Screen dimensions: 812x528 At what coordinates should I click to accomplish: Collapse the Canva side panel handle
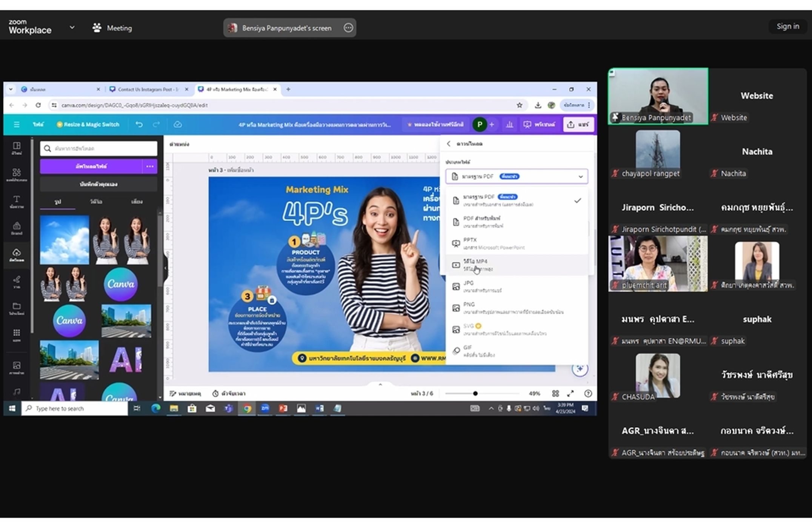click(x=165, y=268)
